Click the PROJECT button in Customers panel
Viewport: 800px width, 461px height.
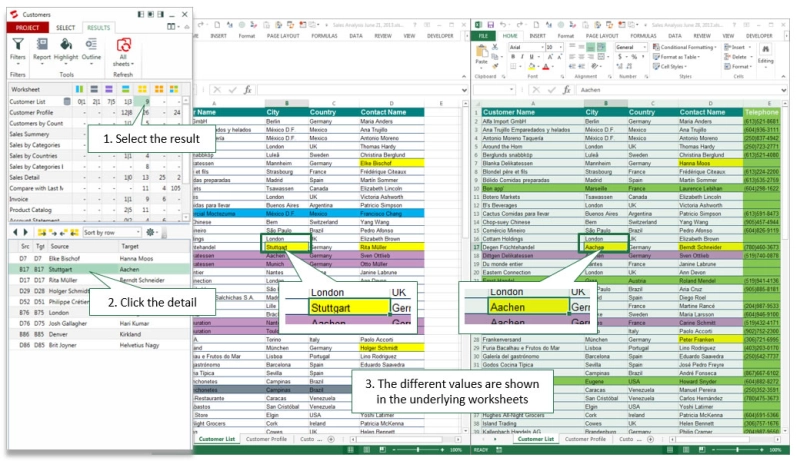(27, 27)
